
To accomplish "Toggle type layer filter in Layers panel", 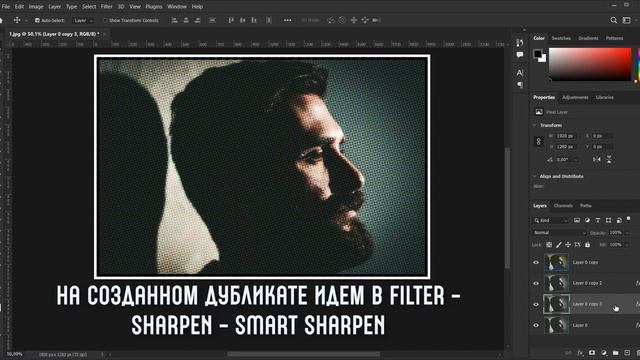I will pos(598,220).
